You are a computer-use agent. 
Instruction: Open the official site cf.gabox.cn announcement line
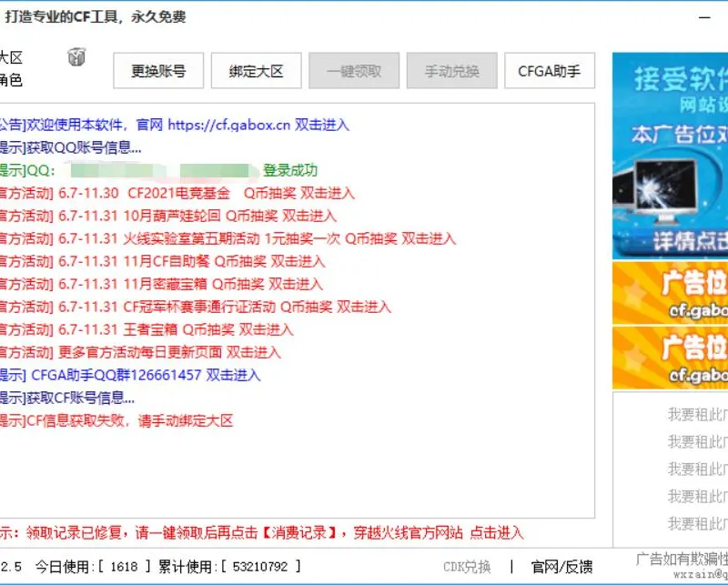(x=174, y=125)
